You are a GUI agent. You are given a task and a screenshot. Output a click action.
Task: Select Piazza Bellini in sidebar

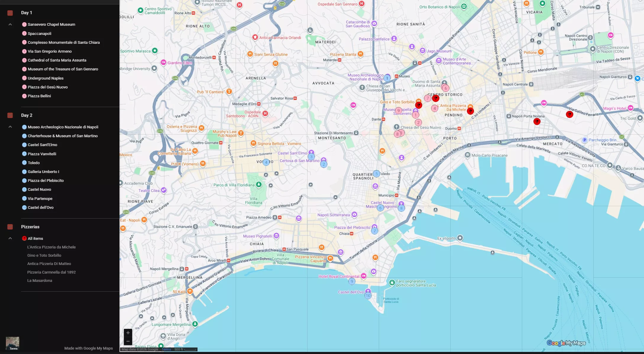(x=39, y=96)
